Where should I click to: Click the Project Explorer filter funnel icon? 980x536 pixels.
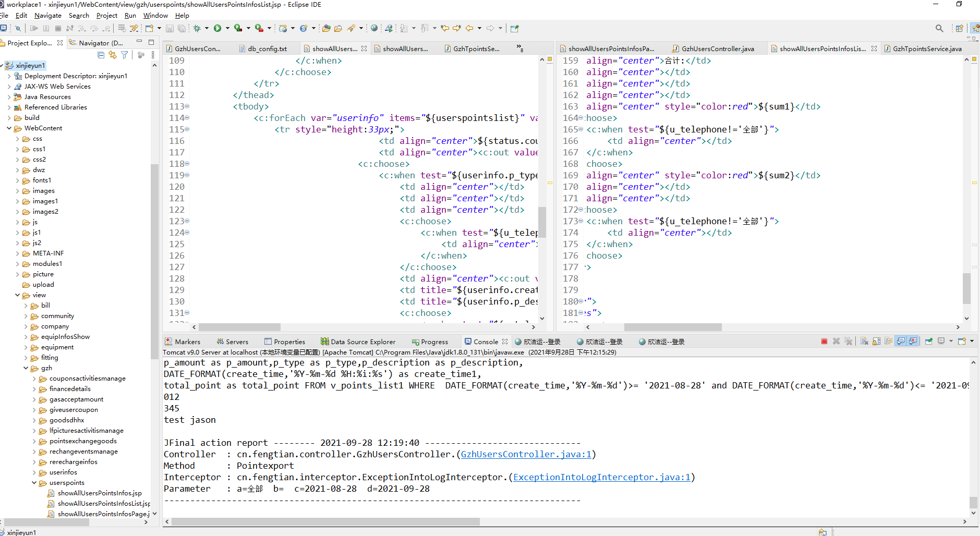124,55
